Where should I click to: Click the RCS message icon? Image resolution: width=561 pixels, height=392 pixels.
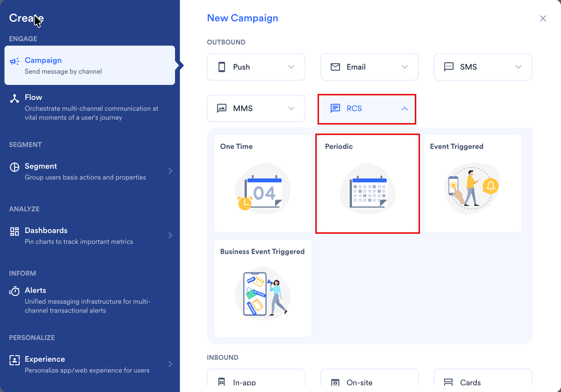pyautogui.click(x=335, y=108)
